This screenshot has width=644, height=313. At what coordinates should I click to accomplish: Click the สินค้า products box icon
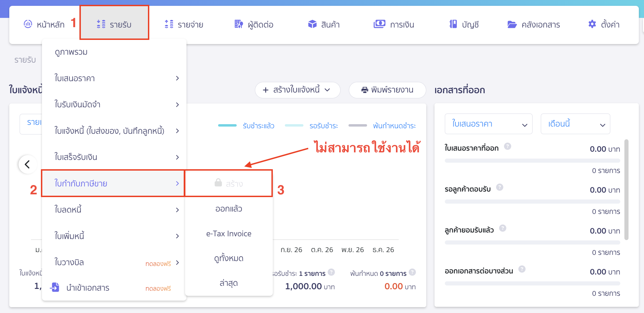click(312, 24)
